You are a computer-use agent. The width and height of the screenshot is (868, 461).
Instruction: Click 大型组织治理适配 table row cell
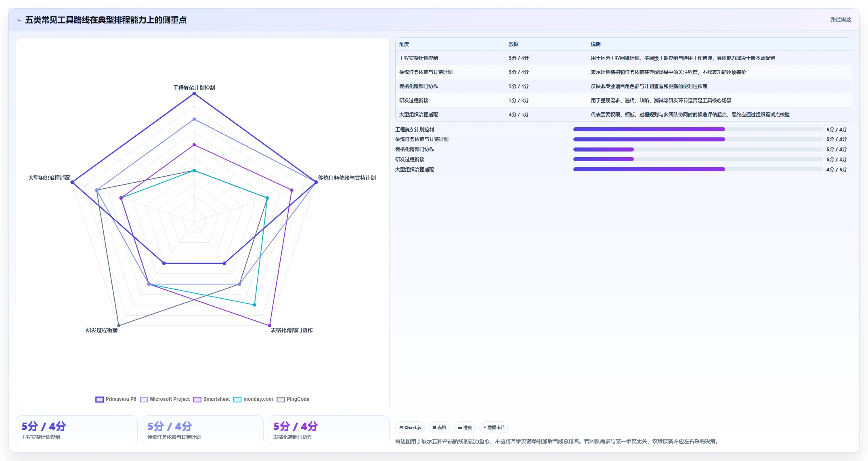coord(419,115)
